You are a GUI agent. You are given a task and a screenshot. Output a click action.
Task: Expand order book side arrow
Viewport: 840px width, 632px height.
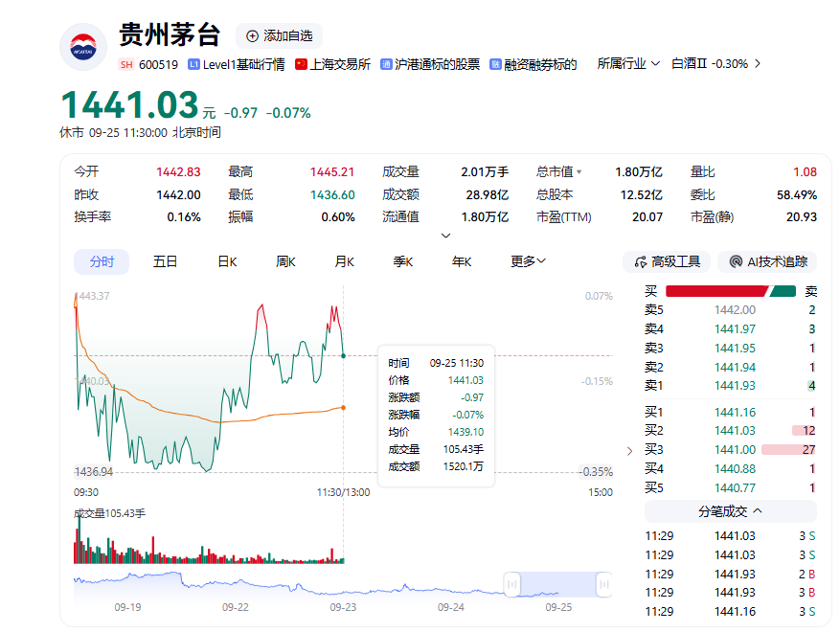point(630,451)
